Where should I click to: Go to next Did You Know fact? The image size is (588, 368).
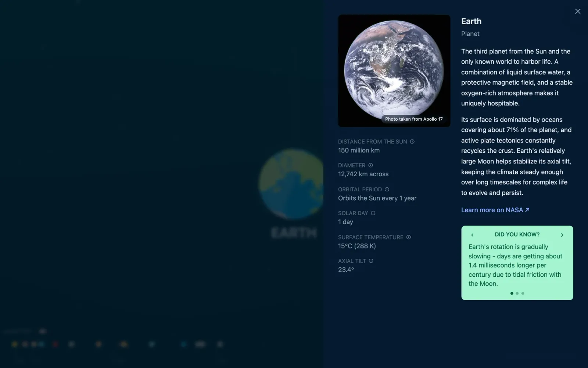tap(562, 235)
